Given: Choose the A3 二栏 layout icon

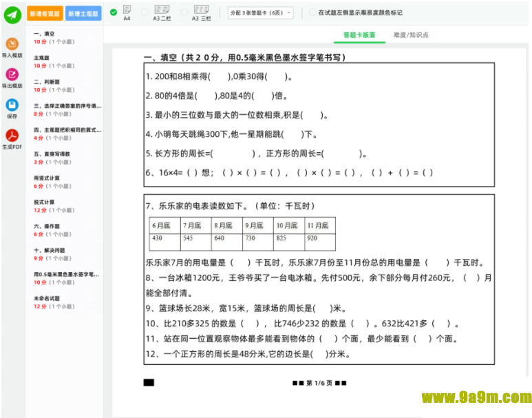Looking at the screenshot, I should tap(162, 9).
